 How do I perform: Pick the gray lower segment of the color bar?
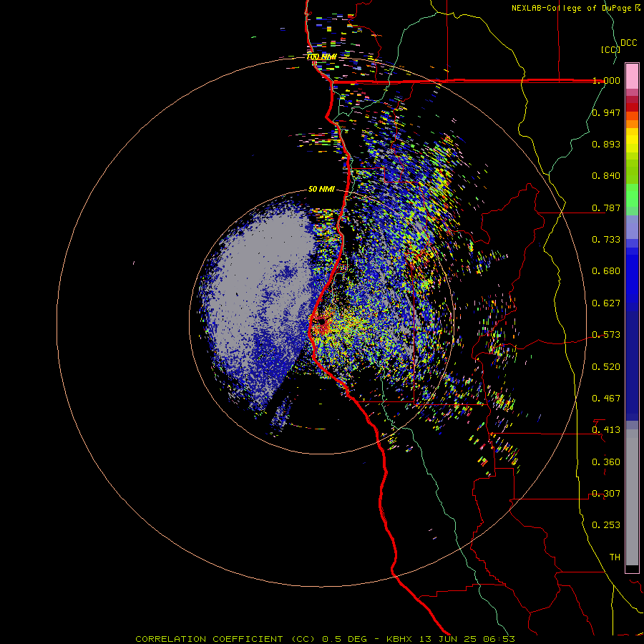click(632, 497)
